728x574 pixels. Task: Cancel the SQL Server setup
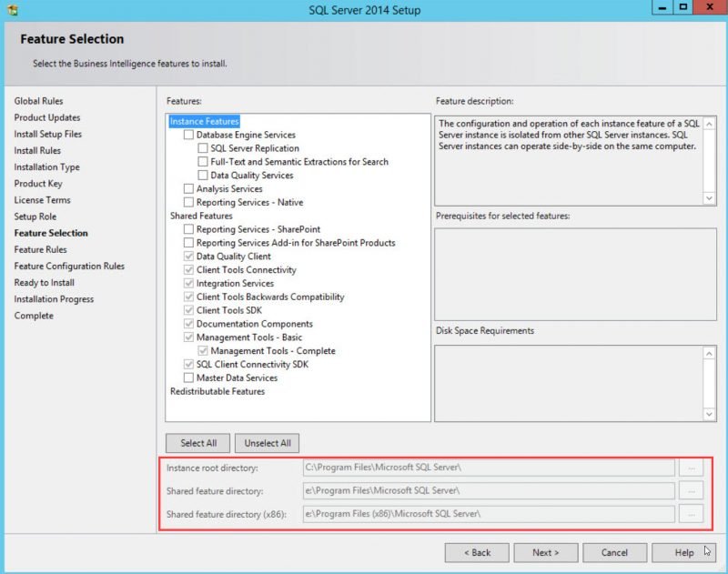tap(615, 553)
